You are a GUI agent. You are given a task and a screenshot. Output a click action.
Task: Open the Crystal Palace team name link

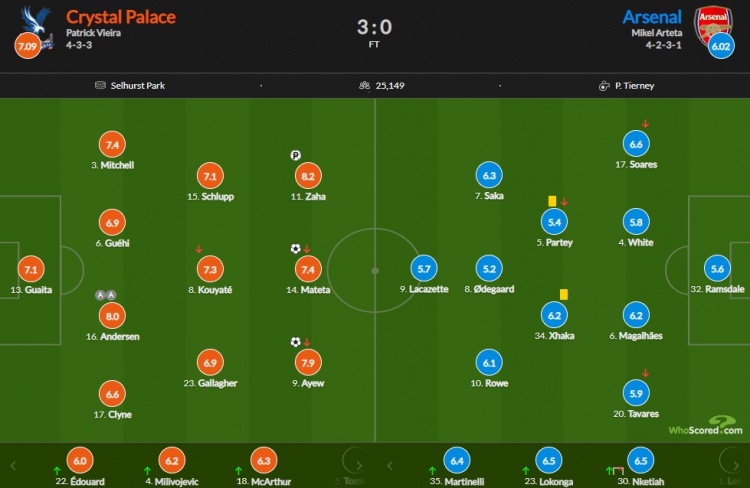[x=121, y=17]
